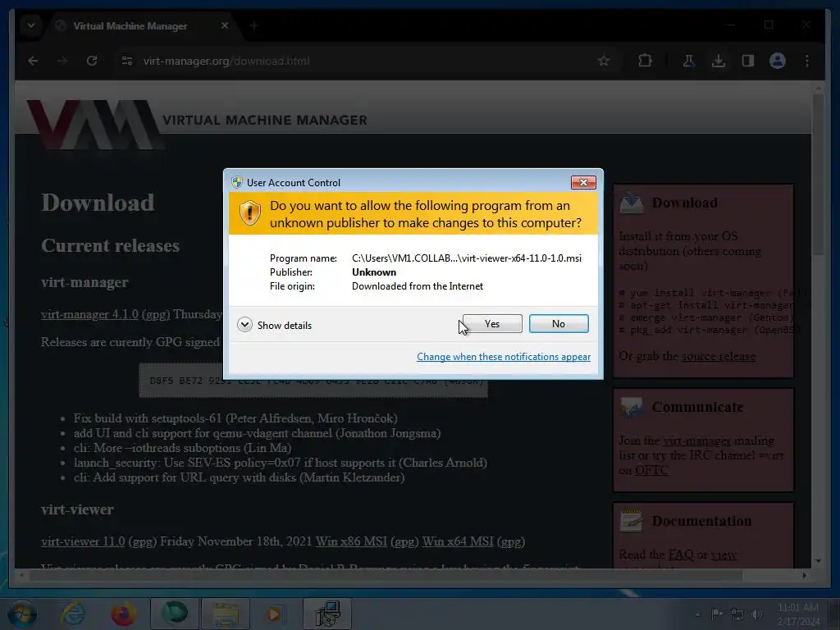
Task: Open Firefox from taskbar
Action: click(x=123, y=614)
